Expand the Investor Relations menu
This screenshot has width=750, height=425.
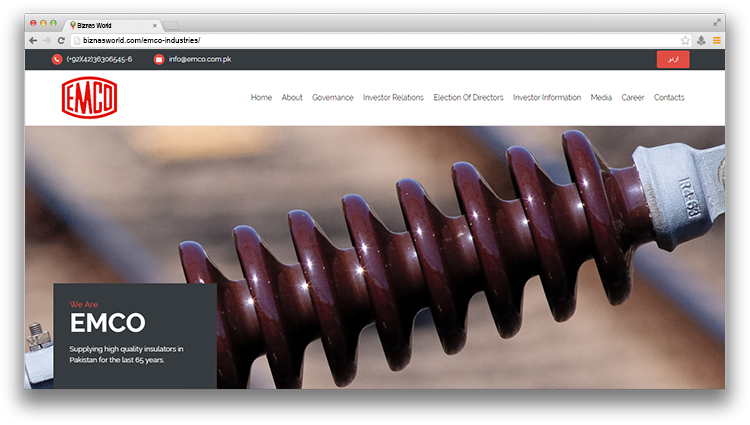tap(393, 98)
